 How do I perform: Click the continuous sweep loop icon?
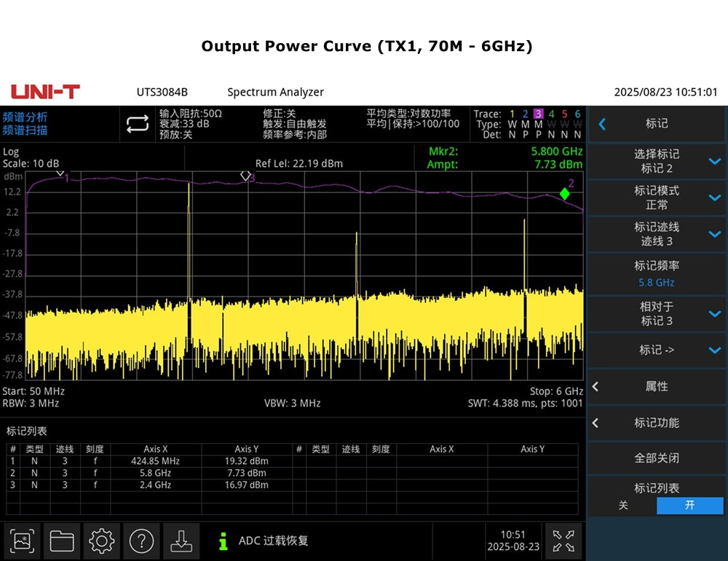coord(137,124)
